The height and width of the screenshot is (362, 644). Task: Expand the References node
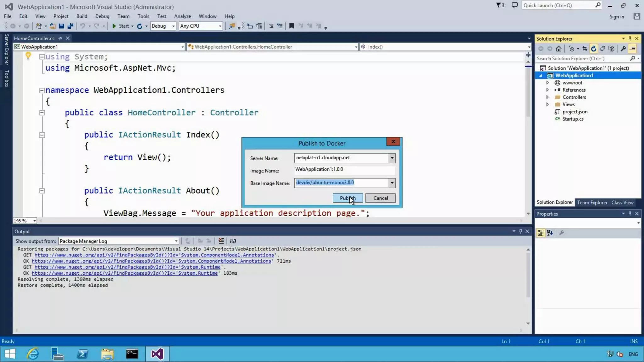pos(547,90)
